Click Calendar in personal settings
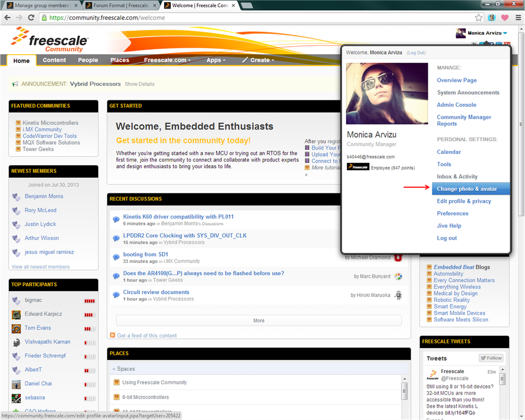Image resolution: width=525 pixels, height=420 pixels. (x=449, y=152)
